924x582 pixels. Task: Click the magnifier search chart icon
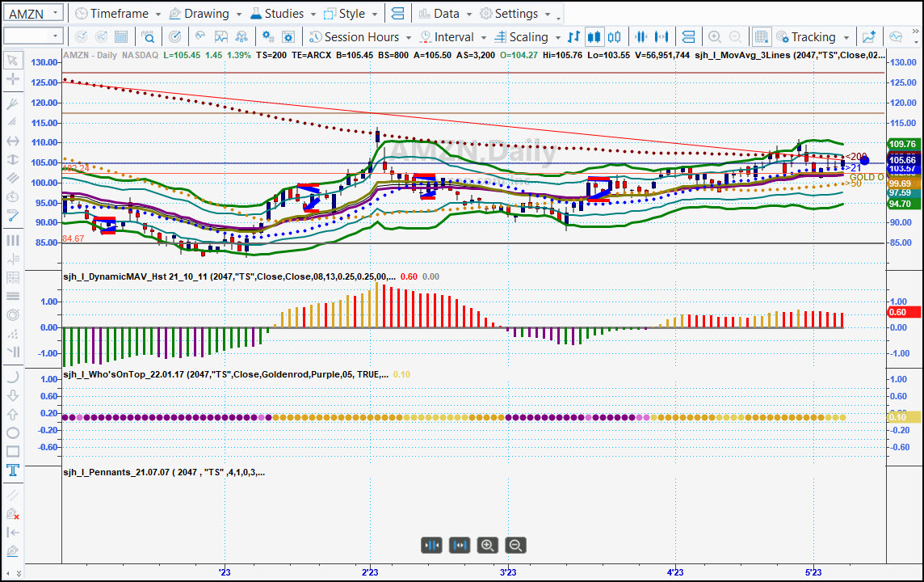pyautogui.click(x=148, y=36)
